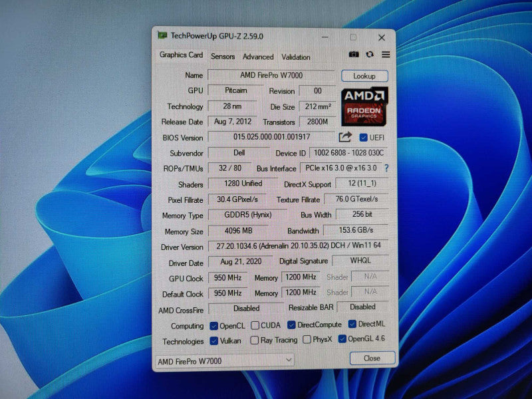Toggle the Vulkan checkbox

[x=213, y=340]
